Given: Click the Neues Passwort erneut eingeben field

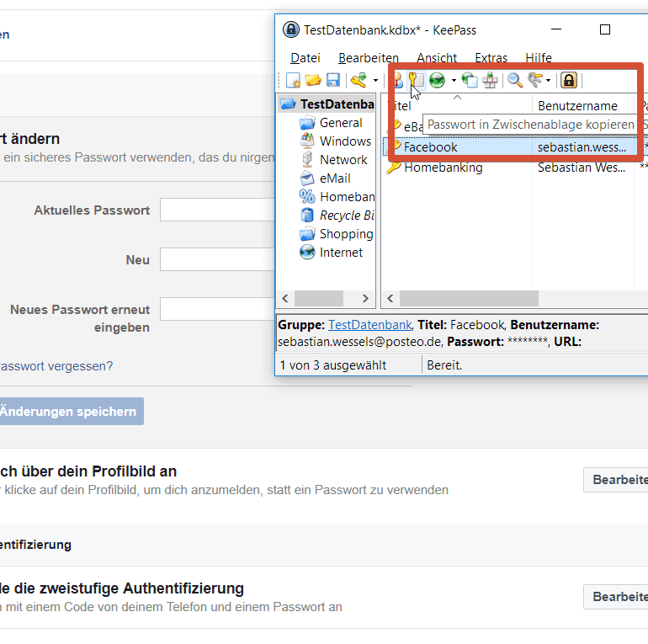Looking at the screenshot, I should click(x=217, y=309).
